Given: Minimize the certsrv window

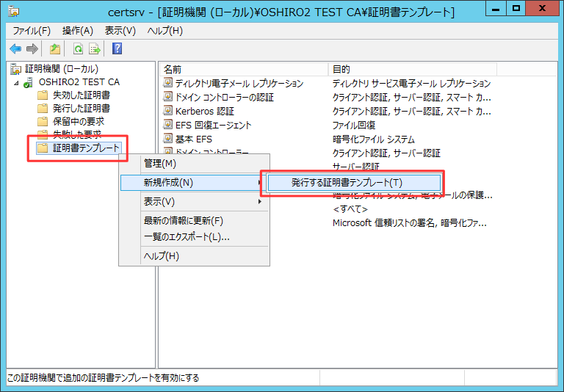Looking at the screenshot, I should [x=496, y=9].
